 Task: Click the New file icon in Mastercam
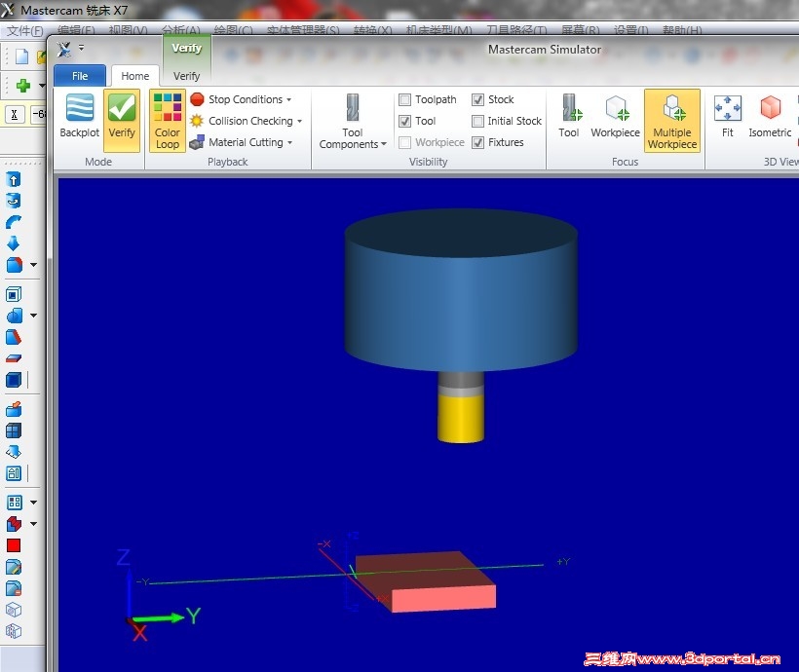[x=21, y=56]
